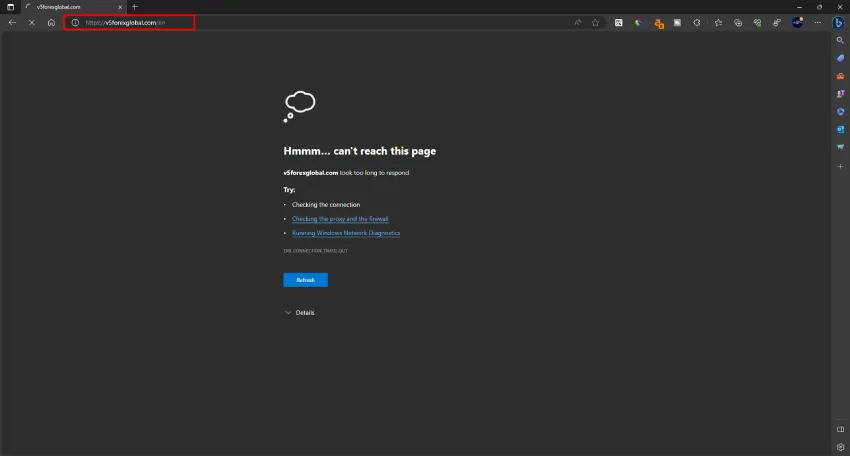Expand the Details section

point(300,313)
